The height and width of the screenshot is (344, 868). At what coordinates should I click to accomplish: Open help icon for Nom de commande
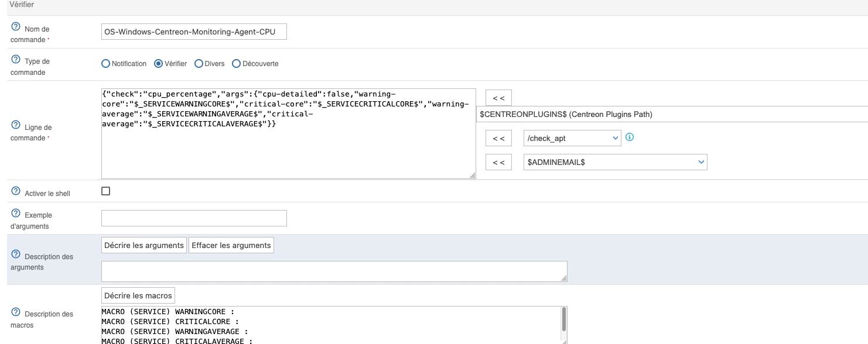(x=15, y=27)
